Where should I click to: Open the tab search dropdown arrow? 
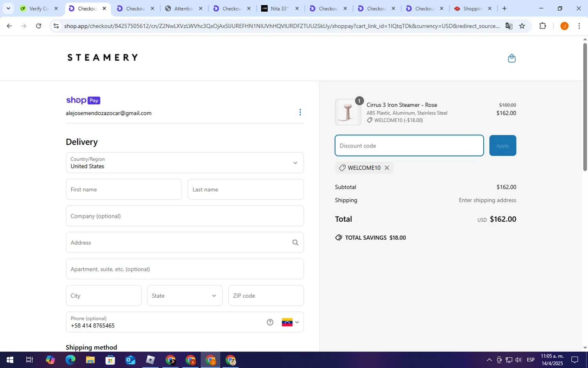coord(8,8)
